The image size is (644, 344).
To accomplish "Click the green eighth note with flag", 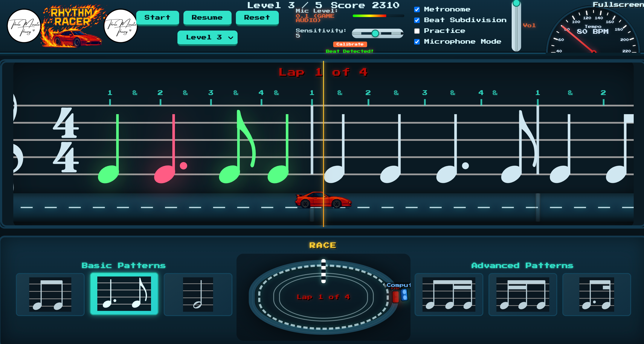I will (x=237, y=147).
